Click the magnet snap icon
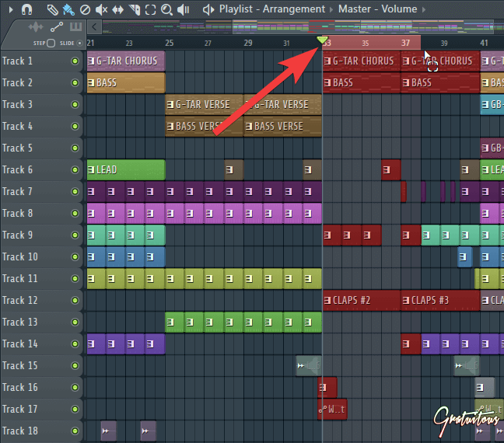 pyautogui.click(x=26, y=9)
